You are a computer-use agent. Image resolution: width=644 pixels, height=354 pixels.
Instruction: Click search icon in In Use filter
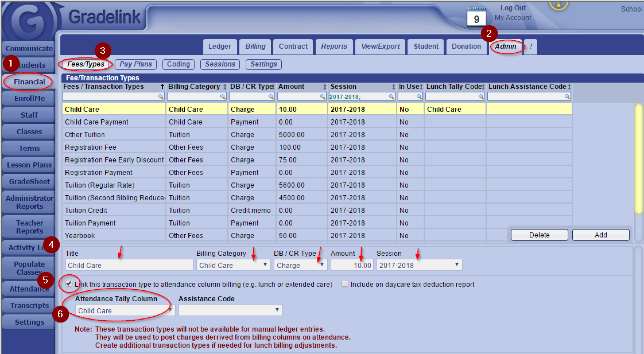tap(419, 97)
